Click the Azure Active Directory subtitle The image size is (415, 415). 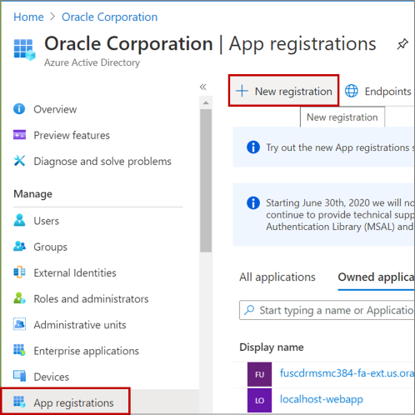point(92,63)
